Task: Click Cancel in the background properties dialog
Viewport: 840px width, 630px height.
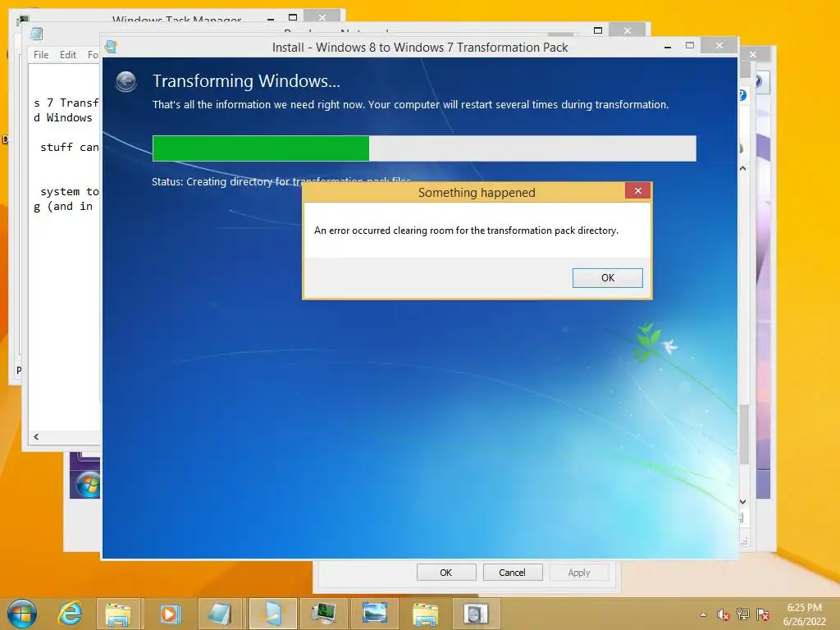Action: 512,572
